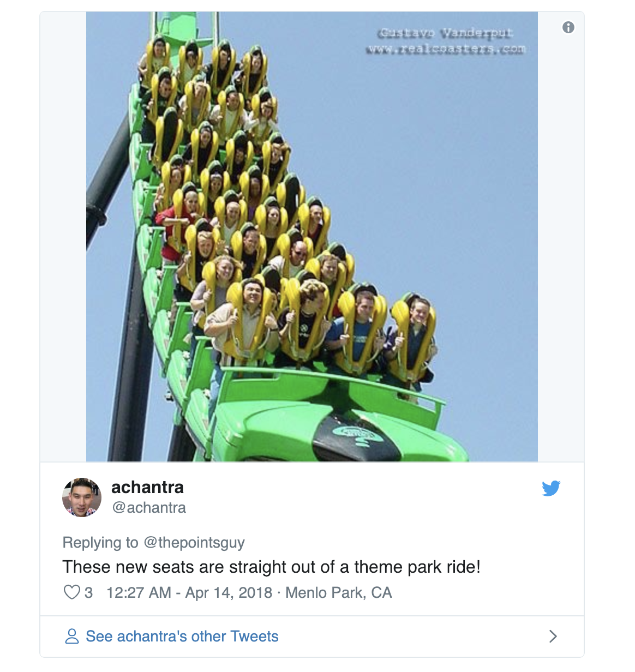Click the bold achantra display name

click(x=147, y=487)
